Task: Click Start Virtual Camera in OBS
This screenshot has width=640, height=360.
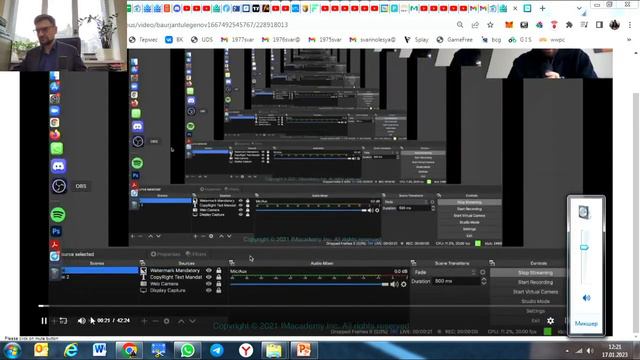Action: pos(535,292)
